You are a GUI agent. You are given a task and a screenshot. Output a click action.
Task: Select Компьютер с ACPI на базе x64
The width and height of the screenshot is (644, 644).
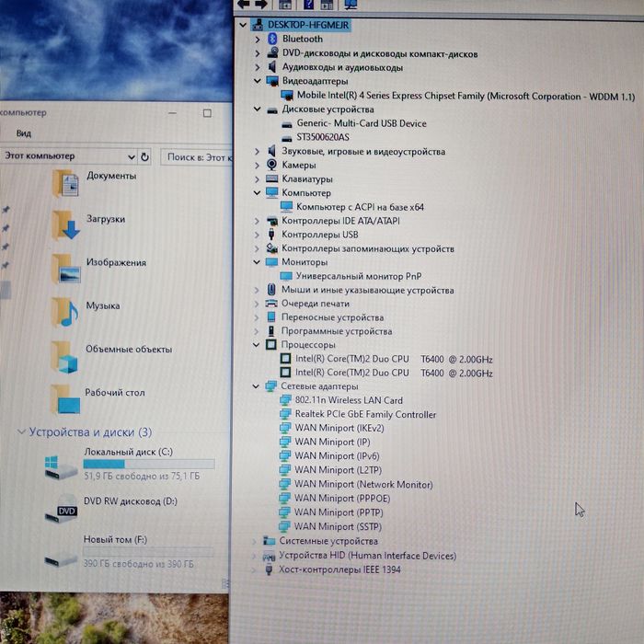360,207
